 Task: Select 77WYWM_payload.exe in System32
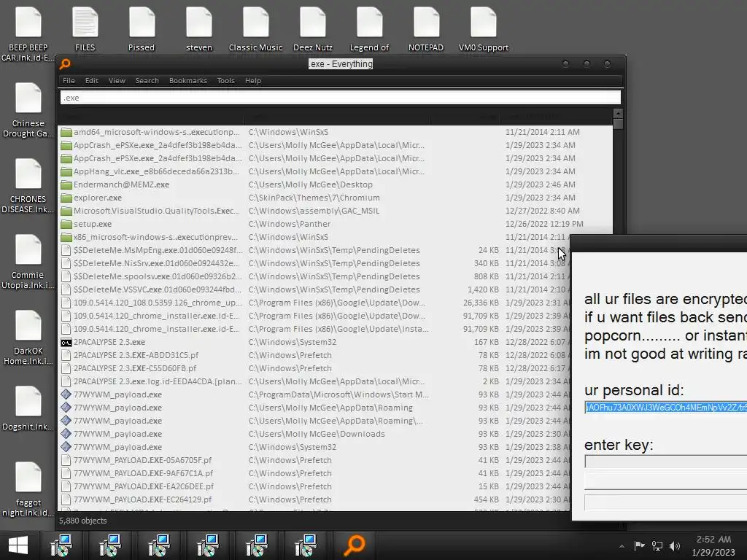tap(314, 447)
